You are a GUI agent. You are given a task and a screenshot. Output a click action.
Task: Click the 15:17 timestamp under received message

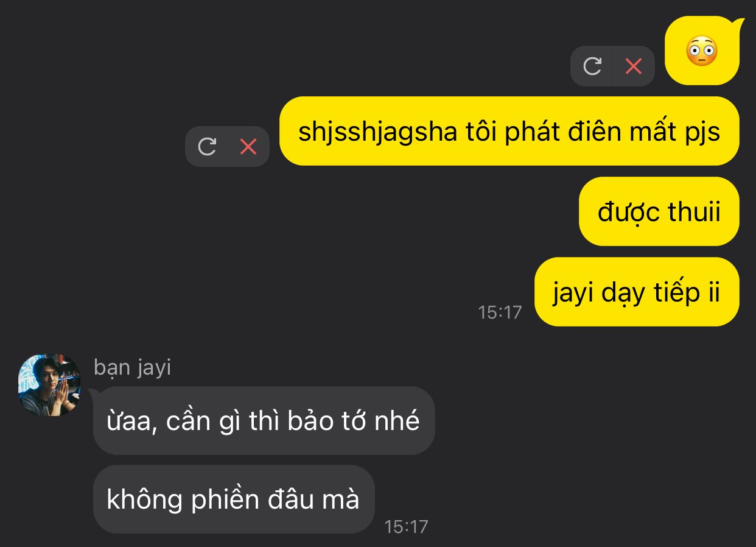tap(406, 527)
